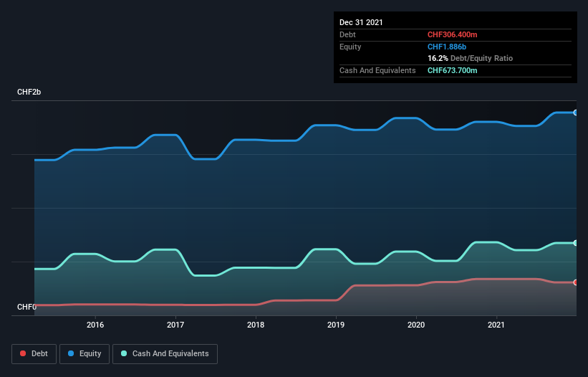
Task: Click the 2018 x-axis label
Action: coord(256,325)
